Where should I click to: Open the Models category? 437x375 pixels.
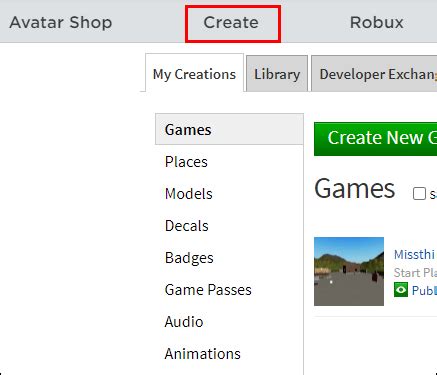click(188, 194)
